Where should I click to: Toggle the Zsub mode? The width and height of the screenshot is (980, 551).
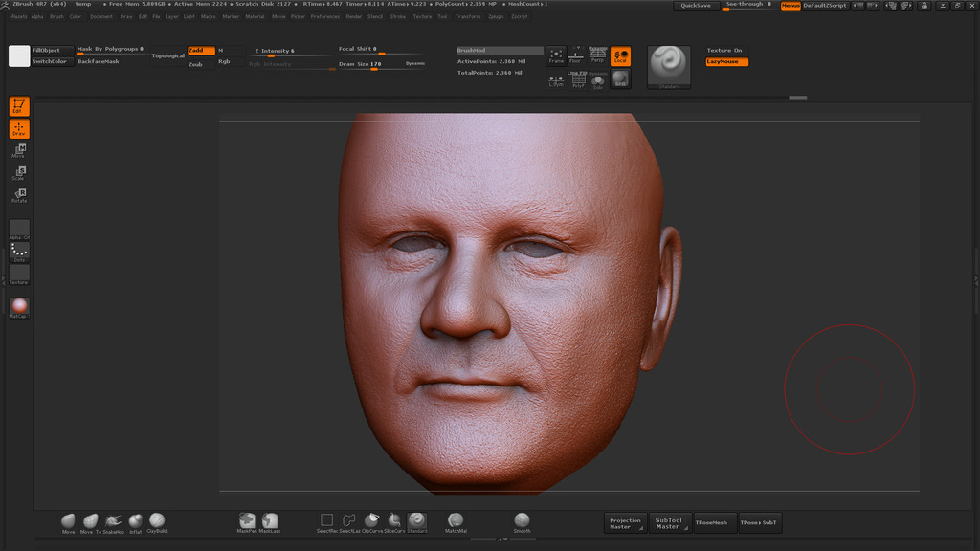(x=201, y=64)
